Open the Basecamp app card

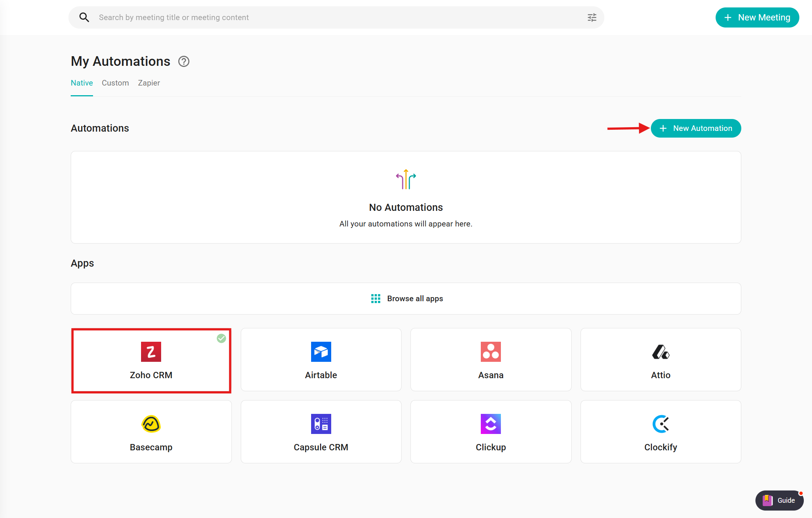[x=151, y=431]
